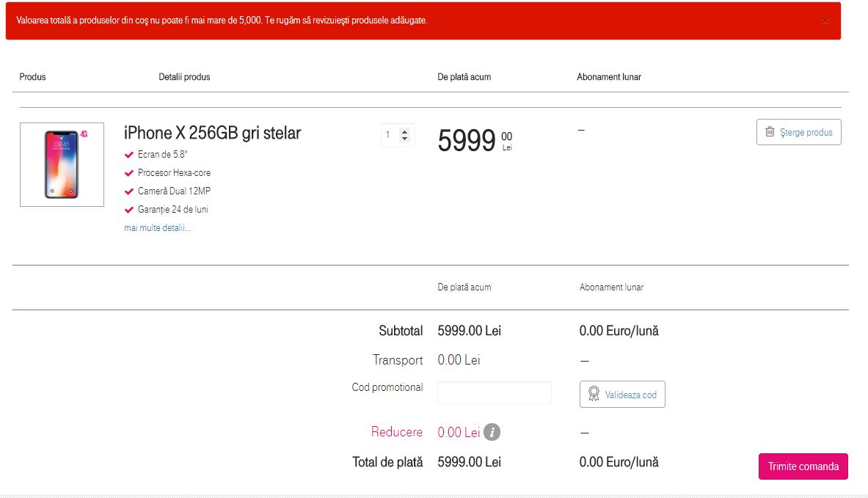Click the large 5999 product price

(466, 141)
